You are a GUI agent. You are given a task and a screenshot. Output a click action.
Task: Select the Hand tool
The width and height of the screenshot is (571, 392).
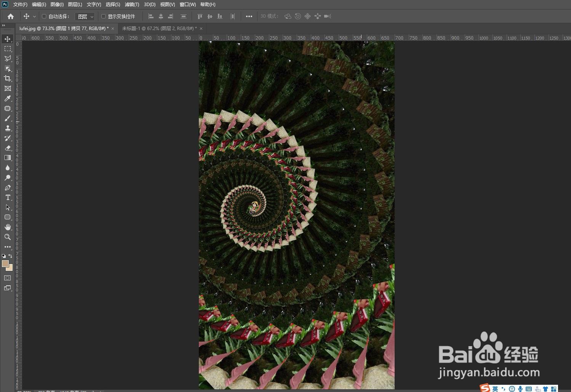[8, 227]
